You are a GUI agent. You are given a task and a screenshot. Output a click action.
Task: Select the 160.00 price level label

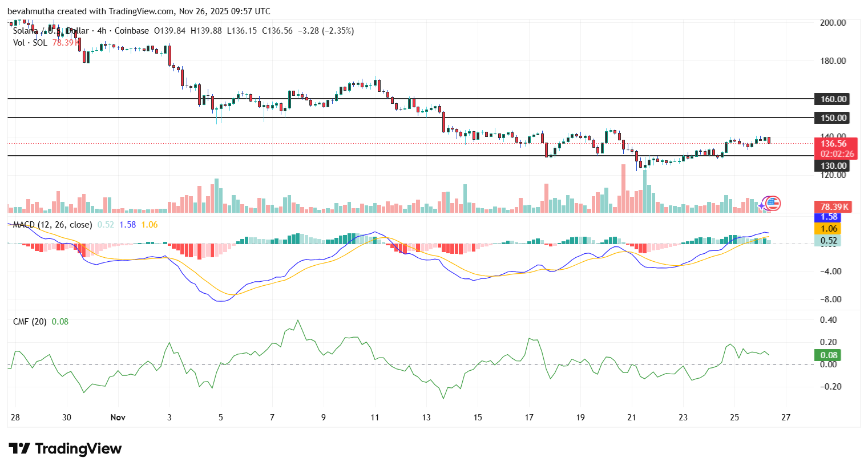click(831, 99)
